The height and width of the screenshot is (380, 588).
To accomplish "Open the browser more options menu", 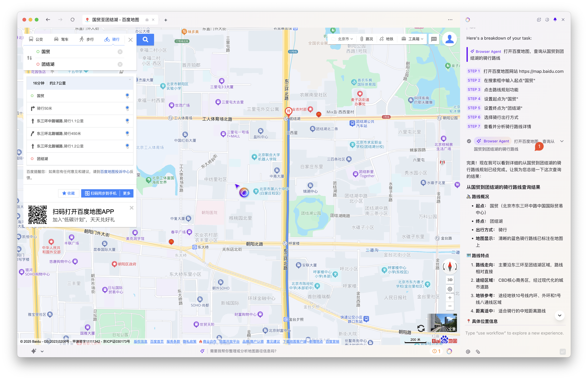I will tap(450, 20).
